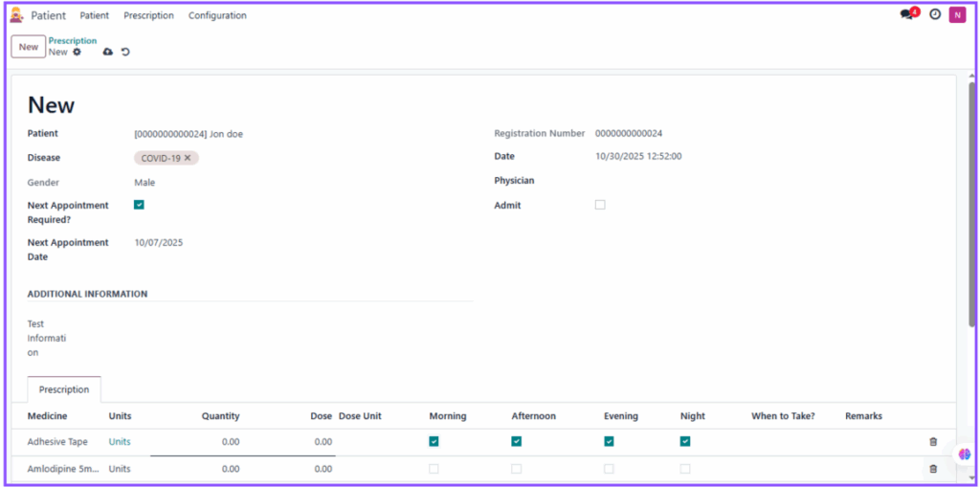
Task: Click the New button
Action: click(x=29, y=47)
